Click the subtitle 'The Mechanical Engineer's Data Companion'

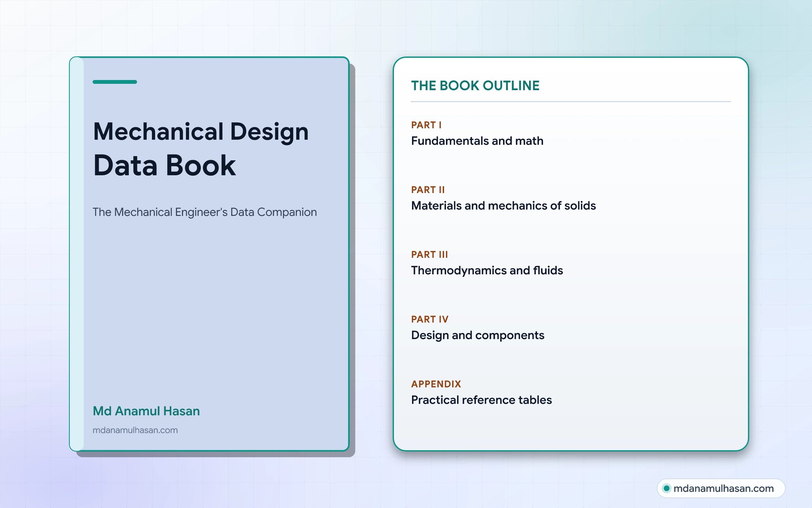pyautogui.click(x=205, y=212)
